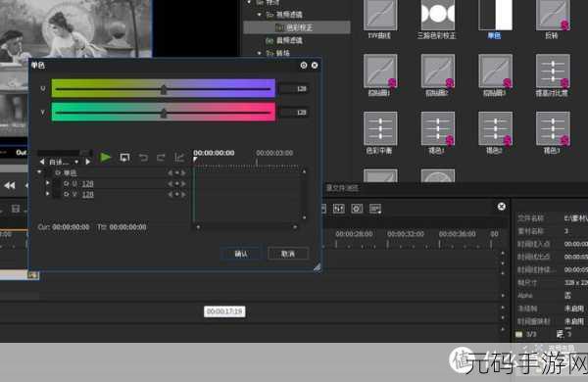Viewport: 588px width, 382px height.
Task: Expand the U parameter row
Action: point(48,183)
